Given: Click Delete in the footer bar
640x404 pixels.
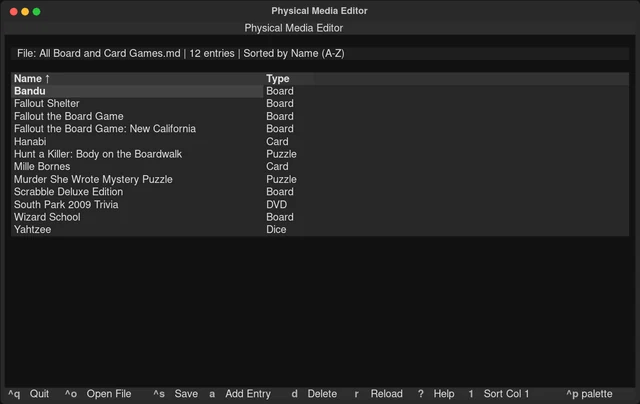Looking at the screenshot, I should point(322,394).
